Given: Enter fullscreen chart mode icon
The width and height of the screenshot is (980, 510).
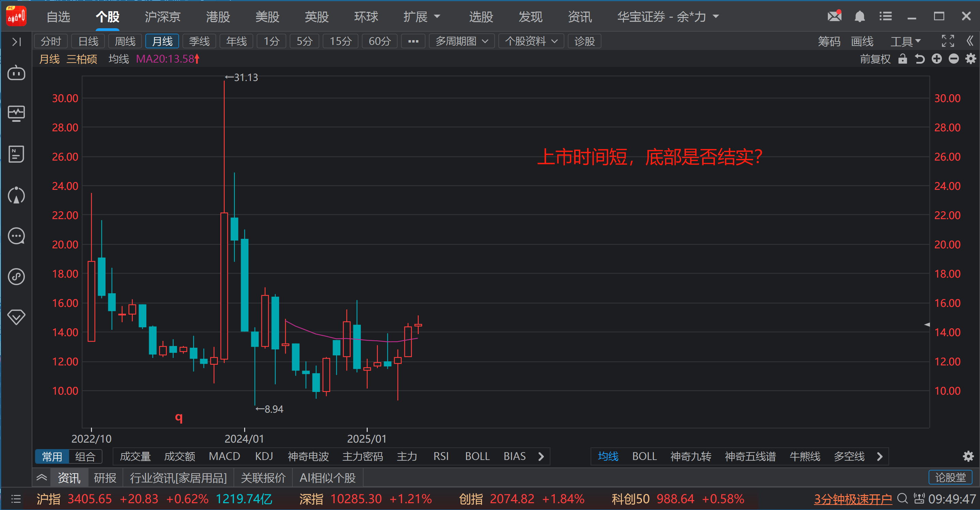Looking at the screenshot, I should 948,41.
